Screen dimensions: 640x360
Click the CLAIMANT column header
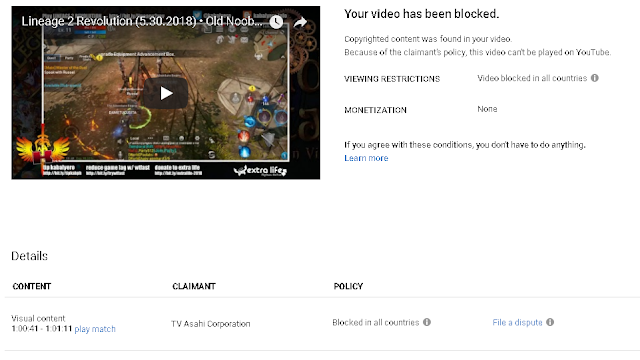194,286
